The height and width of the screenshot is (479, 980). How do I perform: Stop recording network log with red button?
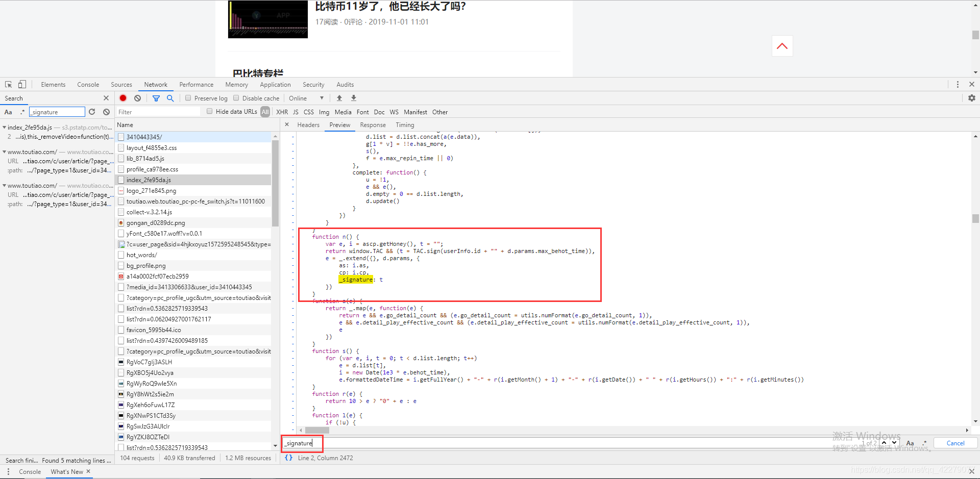coord(123,98)
